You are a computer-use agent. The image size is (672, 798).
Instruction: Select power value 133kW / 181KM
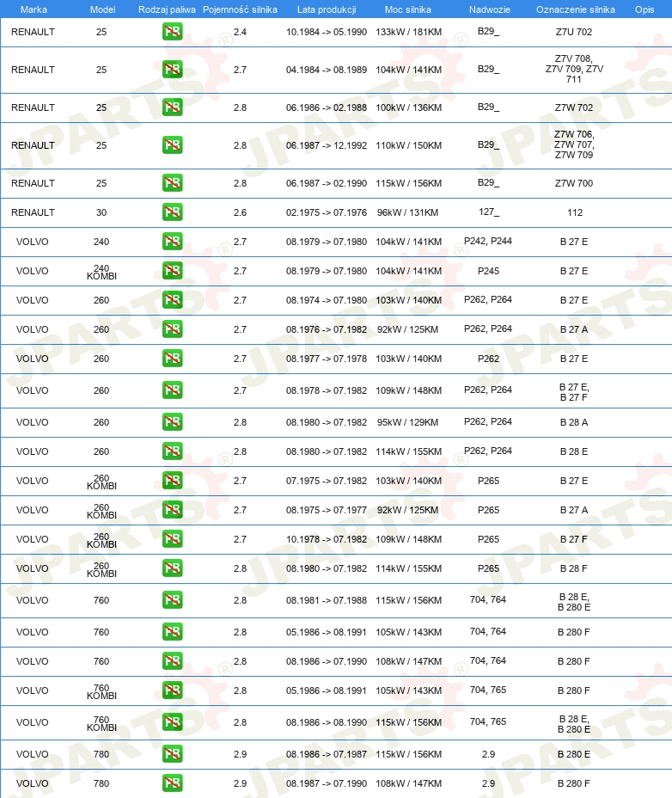(408, 32)
